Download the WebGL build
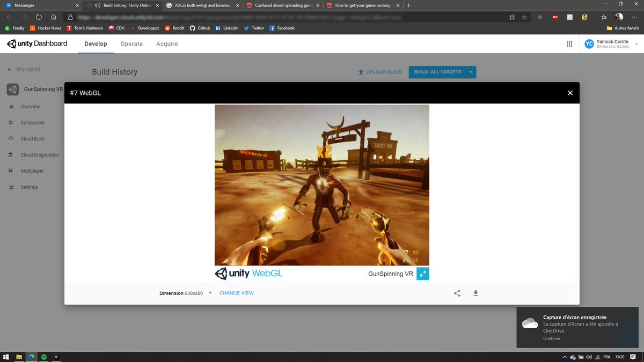Image resolution: width=644 pixels, height=362 pixels. tap(475, 293)
